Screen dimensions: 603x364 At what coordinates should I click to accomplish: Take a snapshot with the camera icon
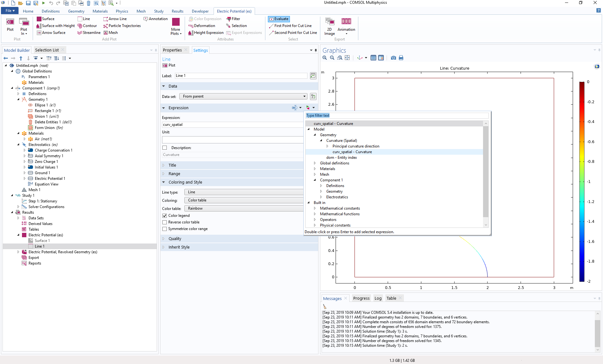click(x=393, y=58)
